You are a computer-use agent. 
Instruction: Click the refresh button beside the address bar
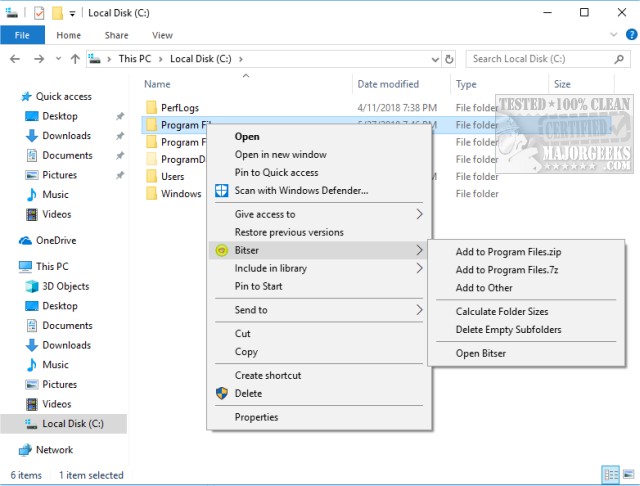coord(449,59)
